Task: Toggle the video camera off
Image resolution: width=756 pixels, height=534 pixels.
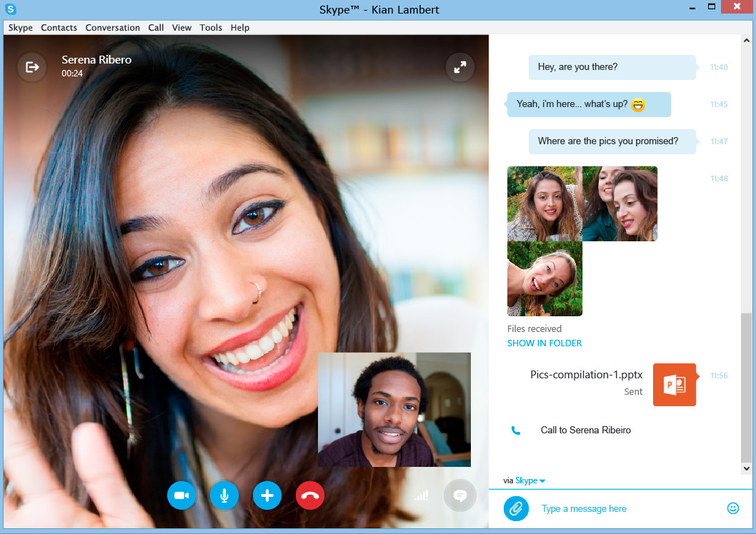Action: pyautogui.click(x=181, y=495)
